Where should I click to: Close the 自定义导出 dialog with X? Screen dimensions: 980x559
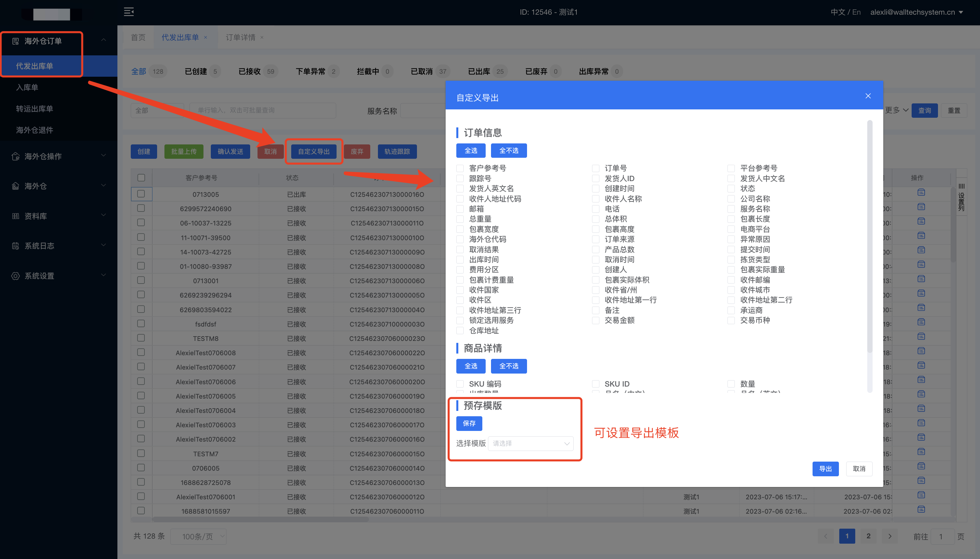tap(868, 96)
